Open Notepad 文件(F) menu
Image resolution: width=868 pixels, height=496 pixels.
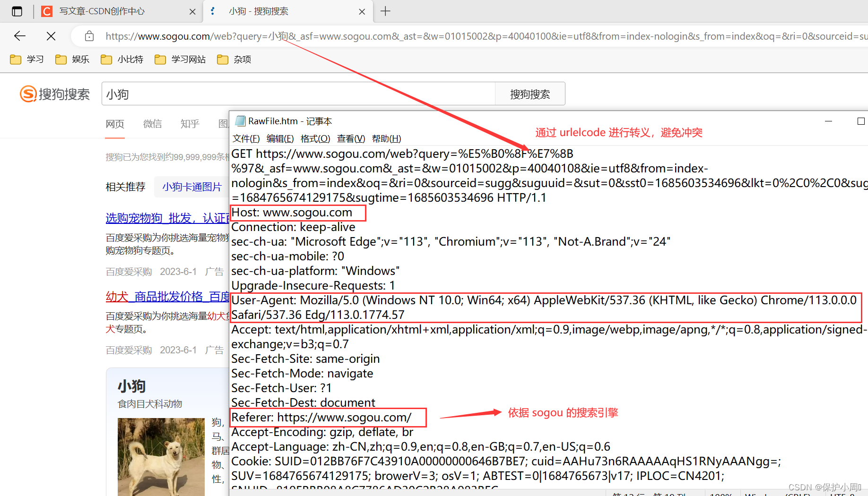point(246,139)
